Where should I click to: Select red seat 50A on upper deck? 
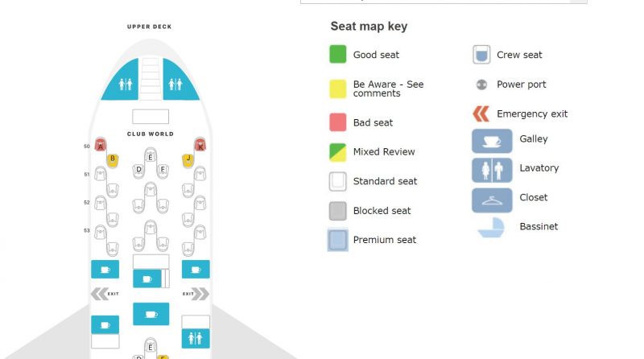click(x=100, y=145)
